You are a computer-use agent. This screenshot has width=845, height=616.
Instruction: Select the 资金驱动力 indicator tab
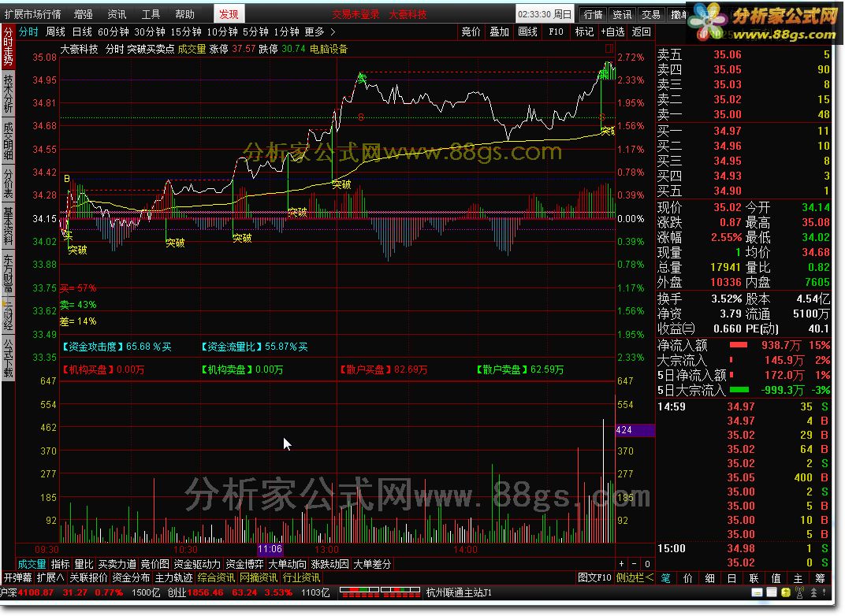coord(197,564)
